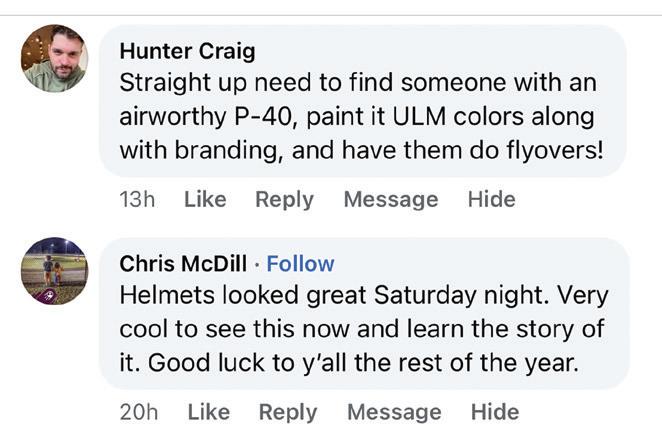
Task: Click the maroon badge on Chris McDill's avatar
Action: 48,296
